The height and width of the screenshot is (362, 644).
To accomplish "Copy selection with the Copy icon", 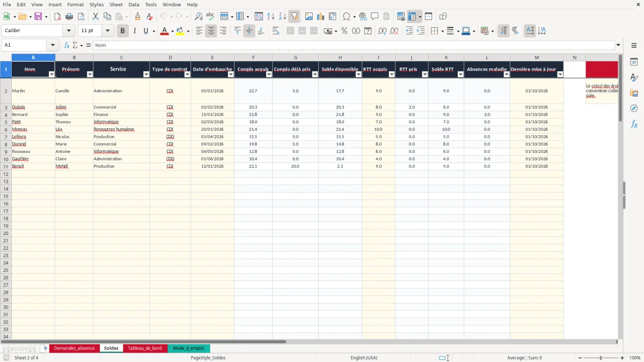I will coord(107,17).
